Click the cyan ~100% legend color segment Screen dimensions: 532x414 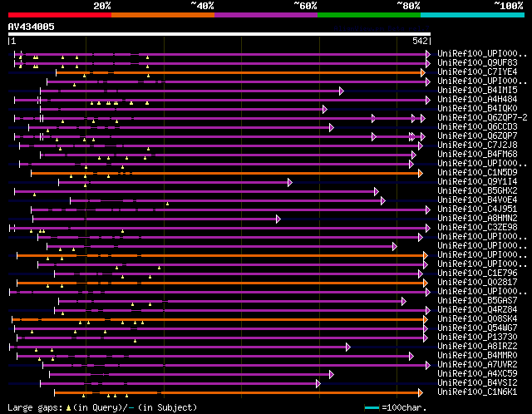point(473,15)
